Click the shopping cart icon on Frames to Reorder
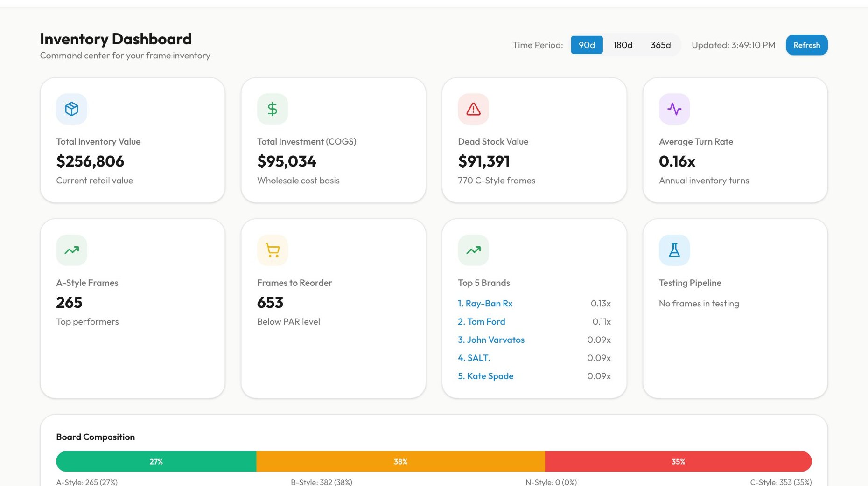The height and width of the screenshot is (486, 868). pos(272,250)
